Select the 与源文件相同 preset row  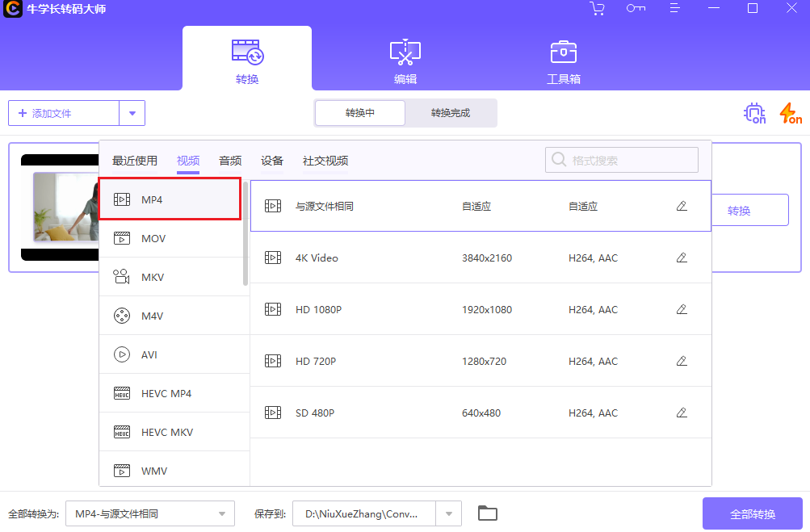point(481,206)
